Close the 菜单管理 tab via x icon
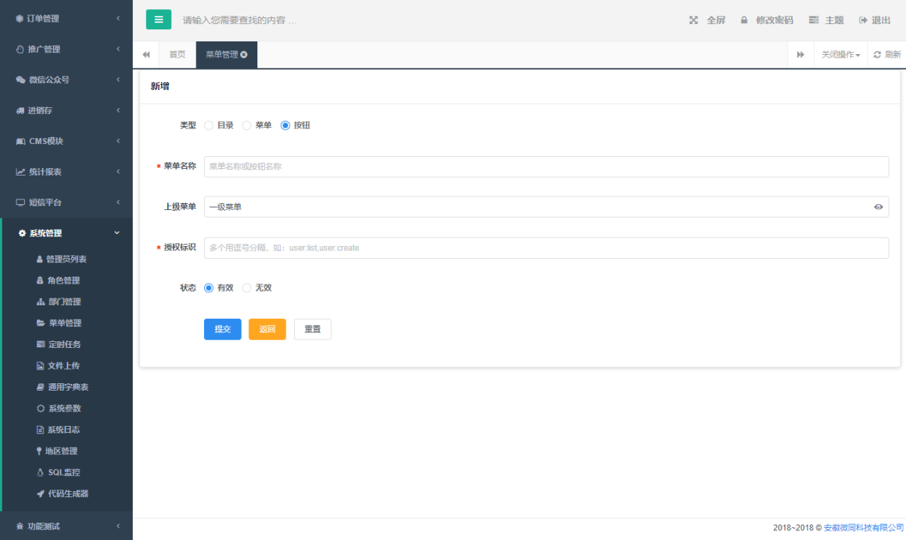Image resolution: width=906 pixels, height=540 pixels. (244, 54)
